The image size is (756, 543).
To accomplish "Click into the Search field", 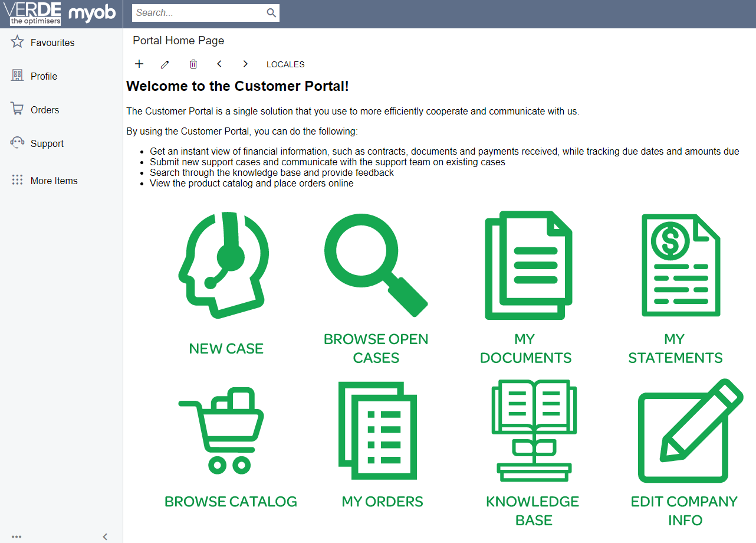I will pos(200,12).
